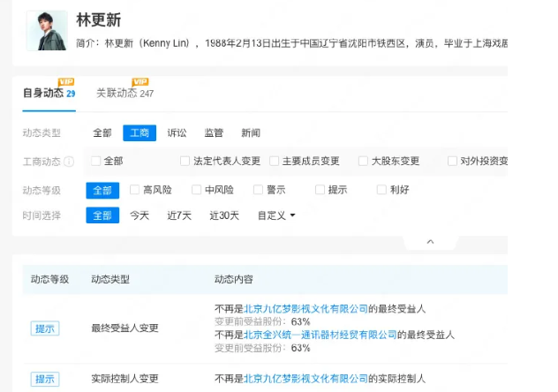Image resolution: width=558 pixels, height=392 pixels.
Task: Select the 诉讼 dynamic type filter
Action: point(177,133)
